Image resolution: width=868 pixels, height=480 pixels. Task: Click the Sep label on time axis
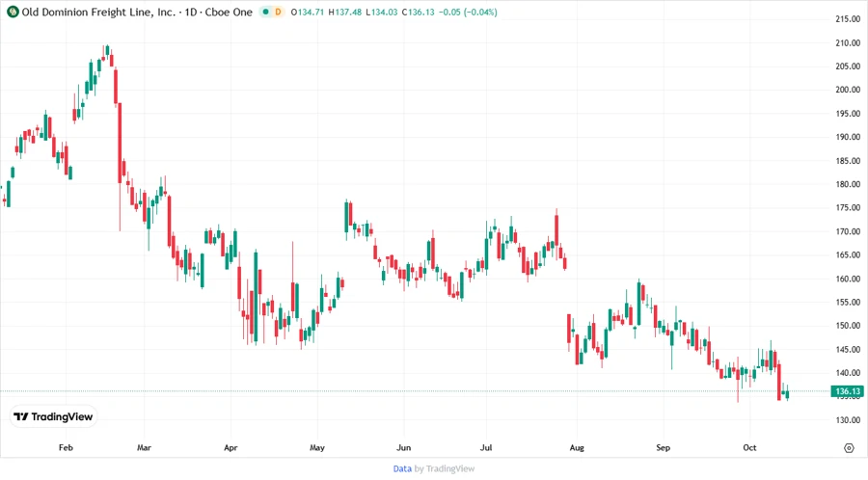(663, 447)
